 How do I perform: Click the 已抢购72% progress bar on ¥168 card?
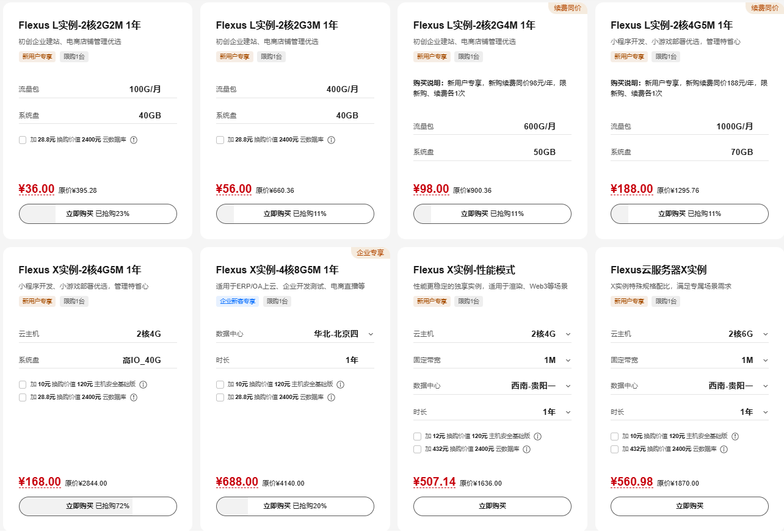point(98,506)
